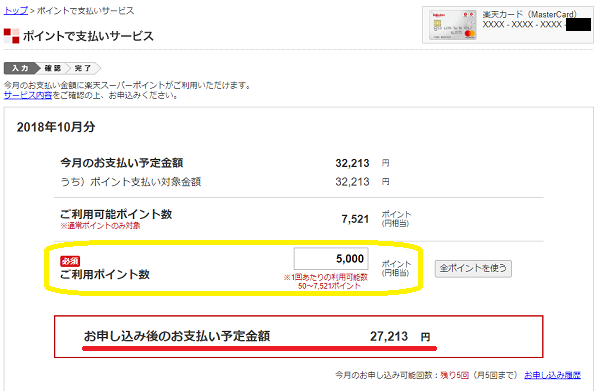Screen dimensions: 600x391
Task: Click the 7,521 available points value
Action: [x=355, y=219]
